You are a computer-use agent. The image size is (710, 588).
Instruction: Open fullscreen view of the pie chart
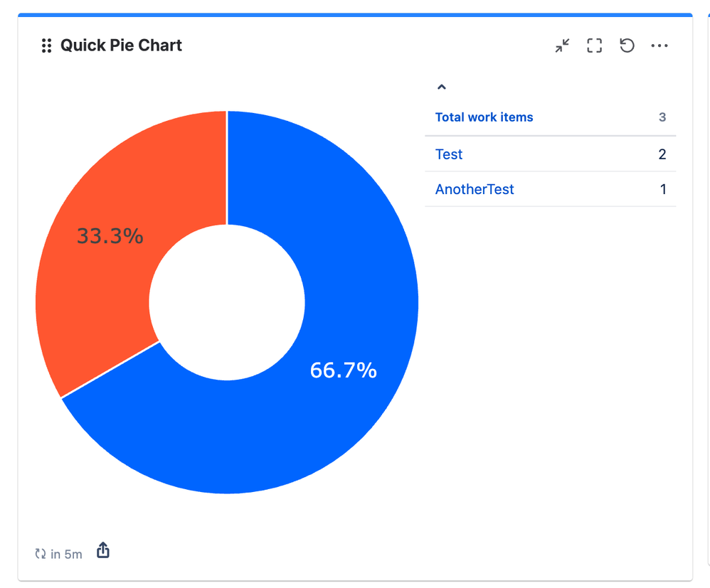[x=594, y=46]
